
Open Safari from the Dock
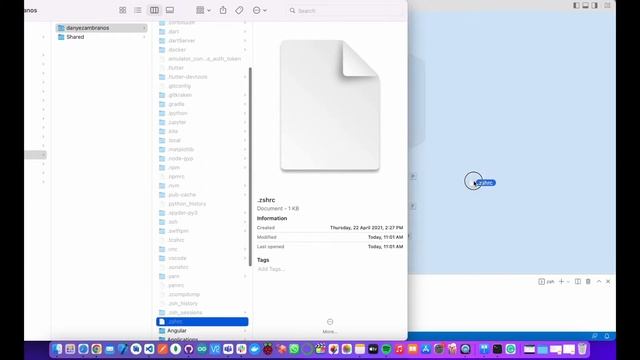click(83, 349)
